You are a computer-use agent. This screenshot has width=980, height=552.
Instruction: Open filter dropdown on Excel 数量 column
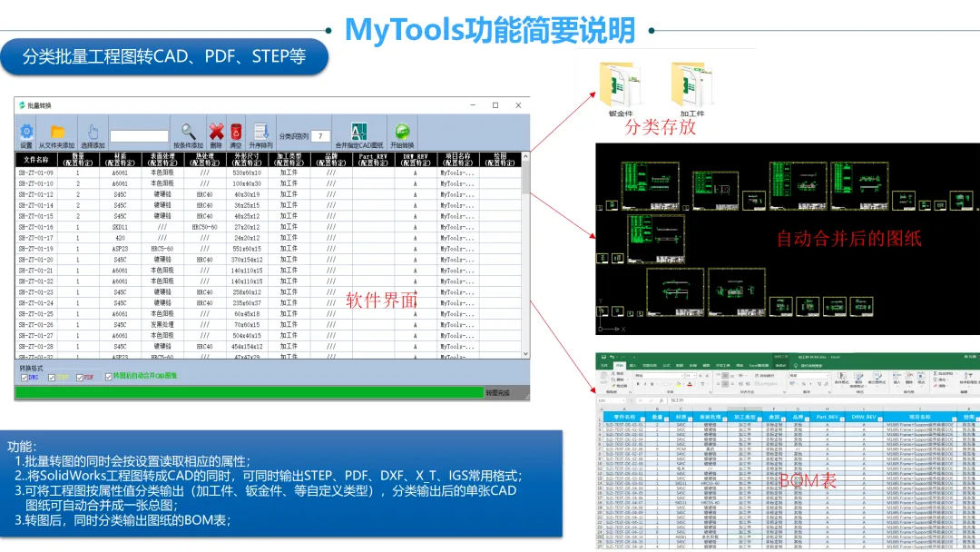666,419
